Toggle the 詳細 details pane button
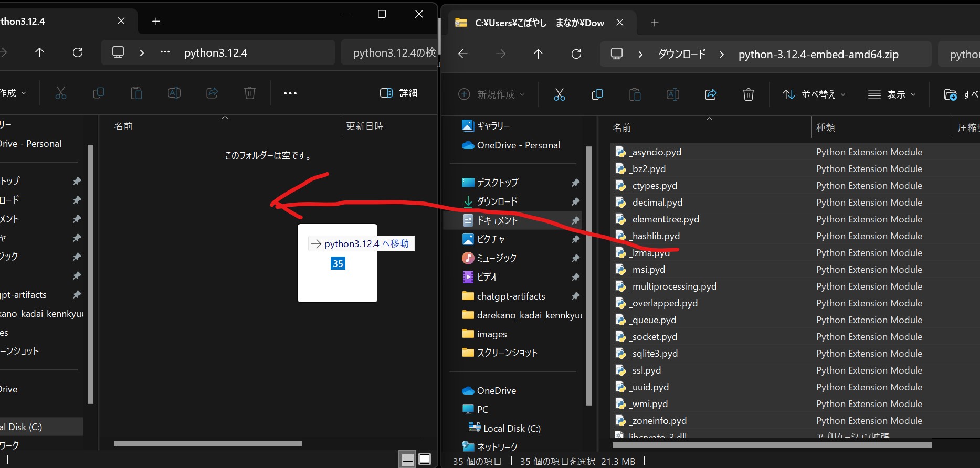This screenshot has width=980, height=468. point(398,93)
